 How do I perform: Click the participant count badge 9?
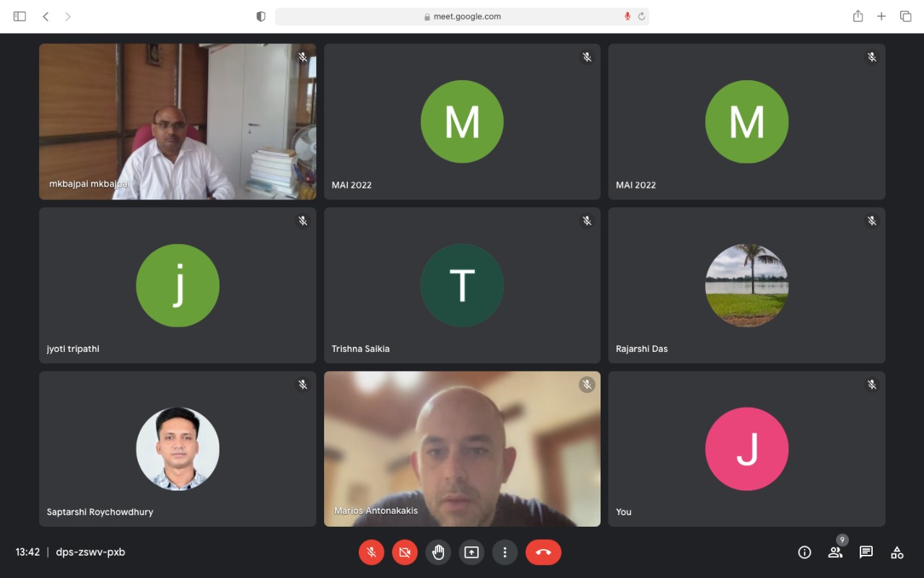tap(842, 540)
